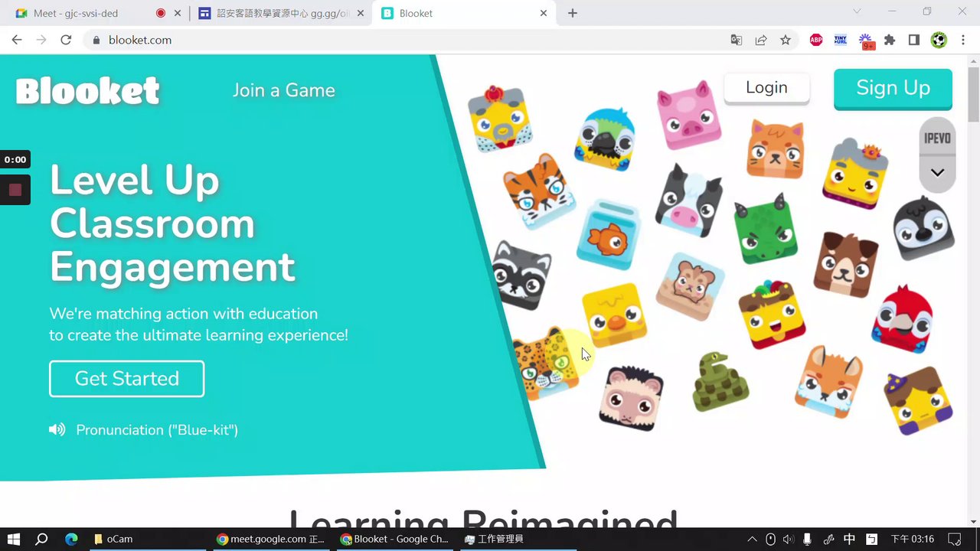Screen dimensions: 980x551
Task: Click the orange fox blook
Action: [x=828, y=381]
